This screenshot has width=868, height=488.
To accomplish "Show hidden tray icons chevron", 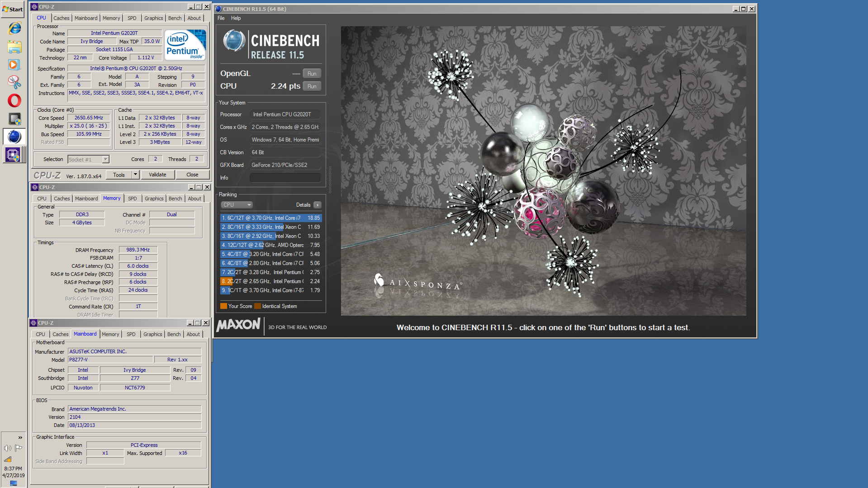I will pos(20,437).
